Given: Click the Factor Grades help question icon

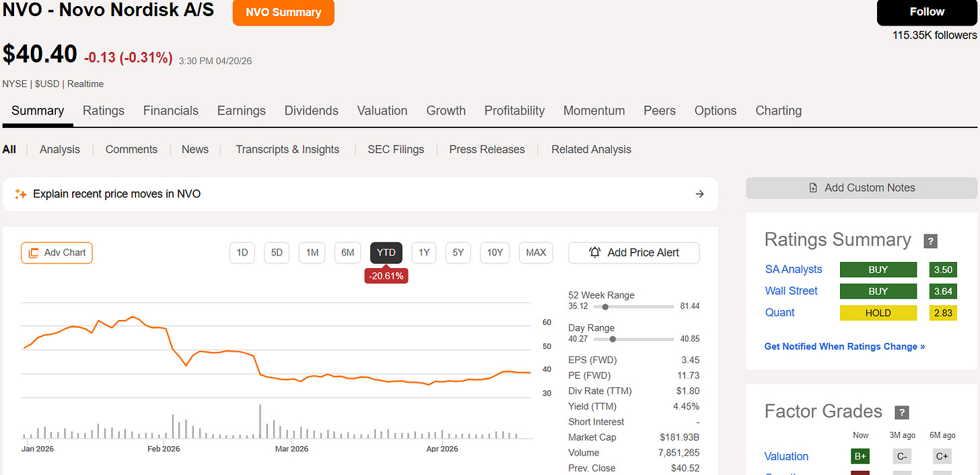Looking at the screenshot, I should (x=901, y=413).
